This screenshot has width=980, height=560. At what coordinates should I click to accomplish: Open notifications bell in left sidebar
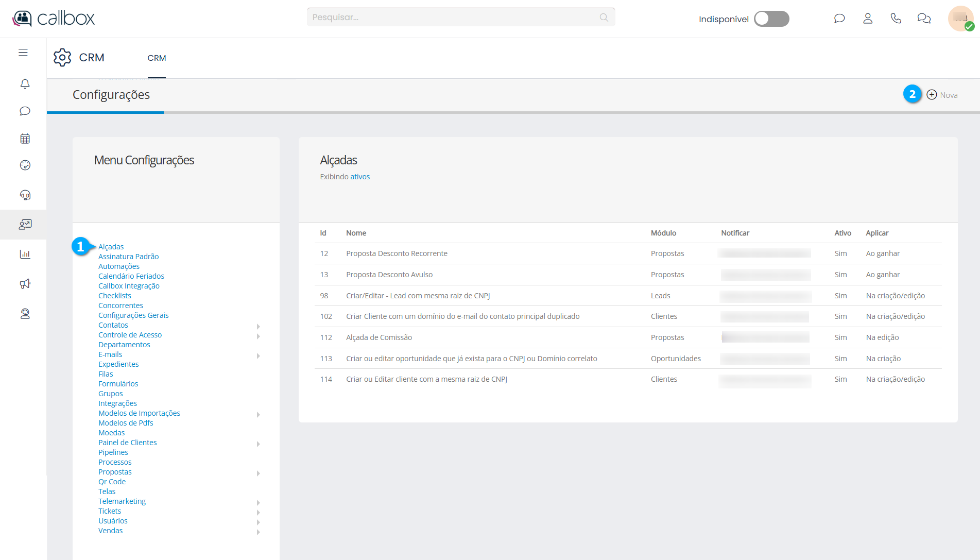tap(25, 83)
